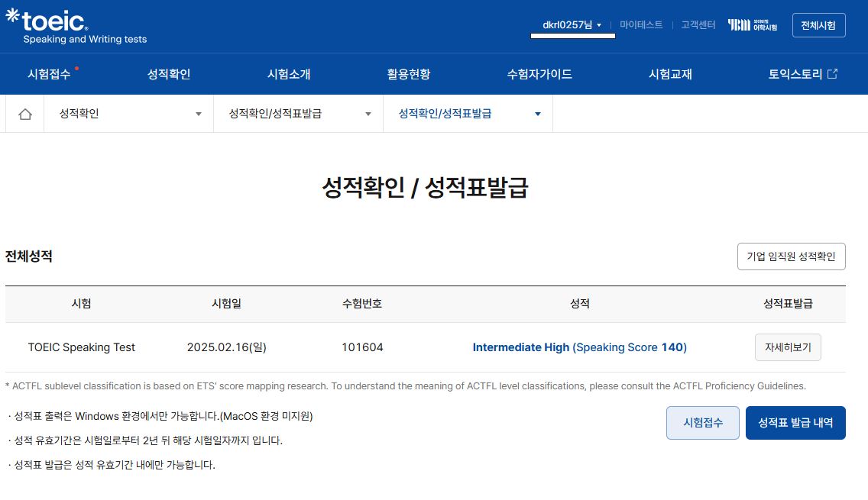Click the 전체시험 button

tap(819, 25)
